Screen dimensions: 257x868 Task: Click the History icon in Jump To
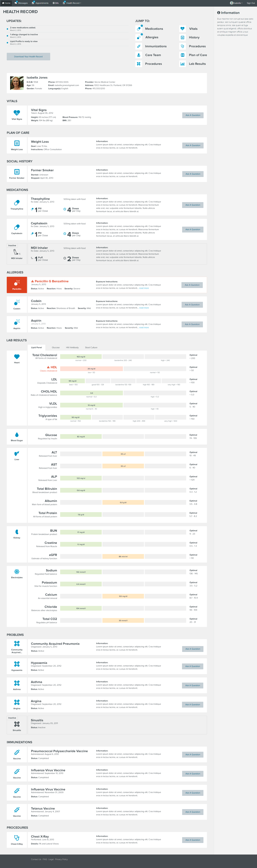point(182,37)
